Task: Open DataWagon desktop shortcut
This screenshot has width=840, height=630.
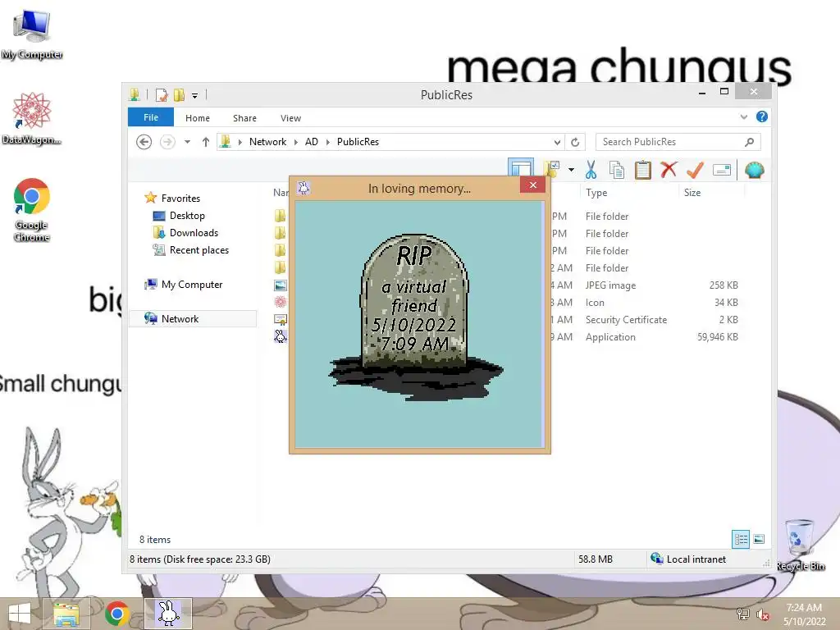Action: coord(32,118)
